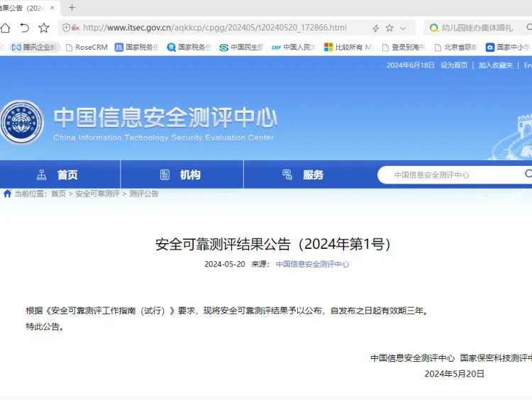The image size is (532, 400).
Task: Click the source link 中国信息安全测评中心
Action: pos(312,264)
